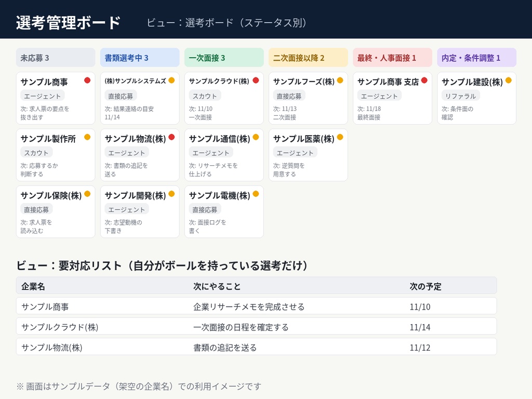Click 直接応募 tag on (株)サンプルシステムズ card
This screenshot has height=399, width=532.
tap(121, 96)
